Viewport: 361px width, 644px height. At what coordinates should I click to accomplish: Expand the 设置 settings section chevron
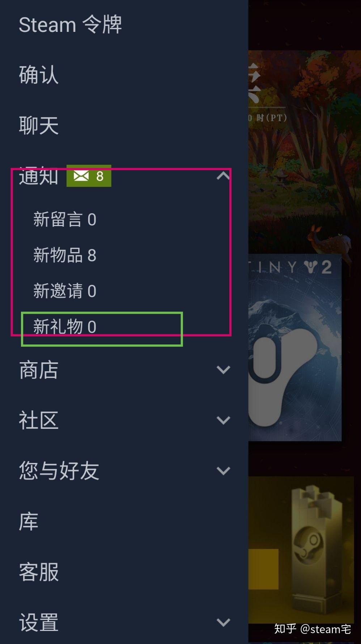click(x=223, y=622)
